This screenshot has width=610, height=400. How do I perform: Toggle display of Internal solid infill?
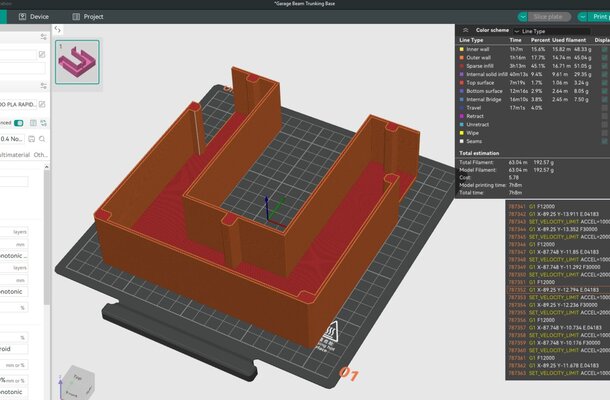[x=604, y=74]
